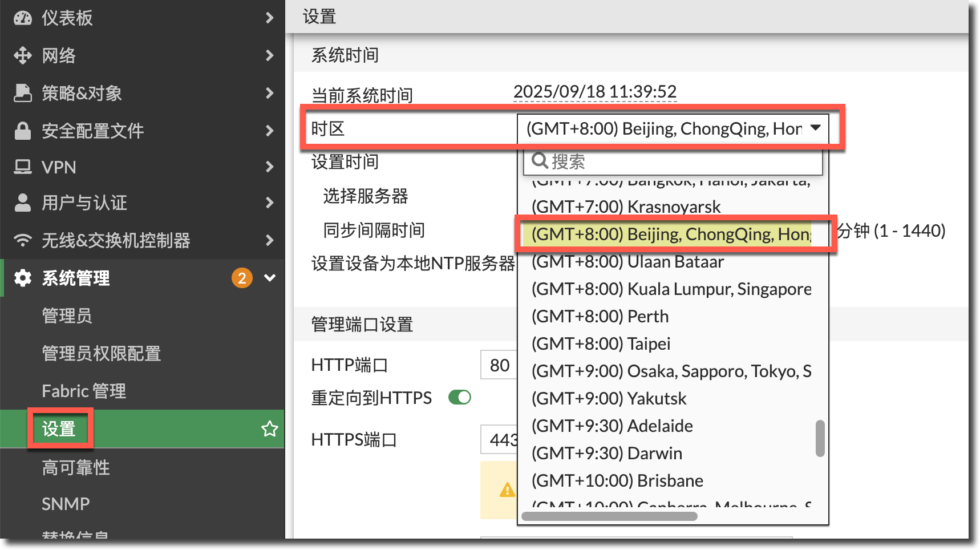The image size is (980, 550).
Task: Open the 高可靠性 menu item
Action: pyautogui.click(x=75, y=468)
